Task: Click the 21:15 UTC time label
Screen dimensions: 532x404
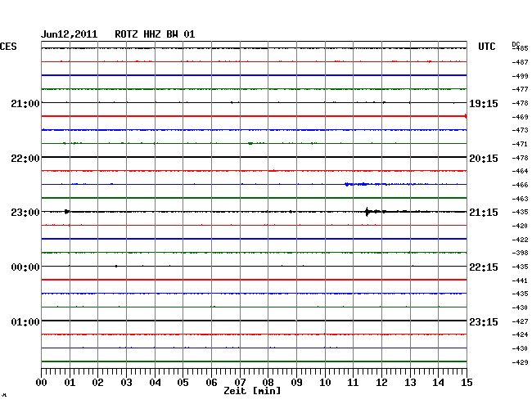Action: (x=484, y=213)
